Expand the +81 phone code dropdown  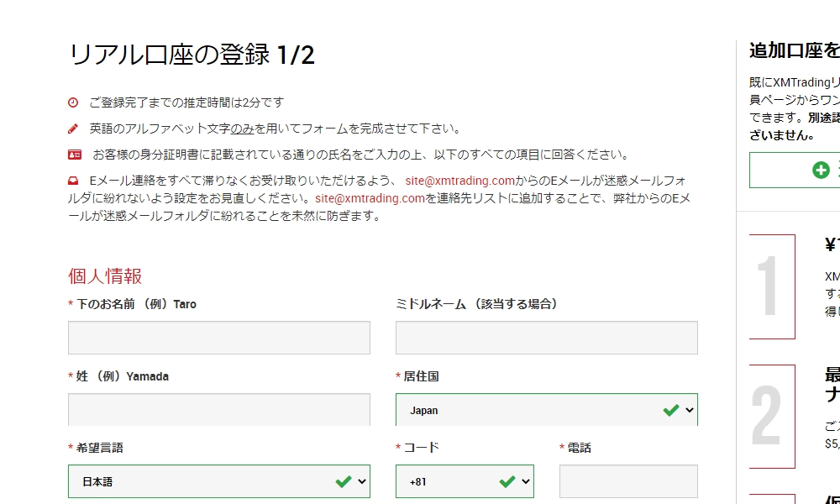click(464, 481)
